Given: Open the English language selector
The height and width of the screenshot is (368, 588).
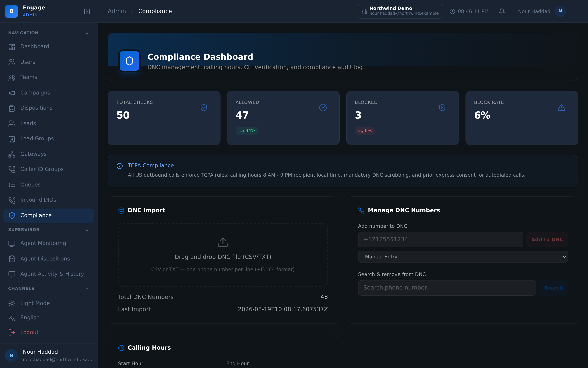Looking at the screenshot, I should [x=49, y=318].
